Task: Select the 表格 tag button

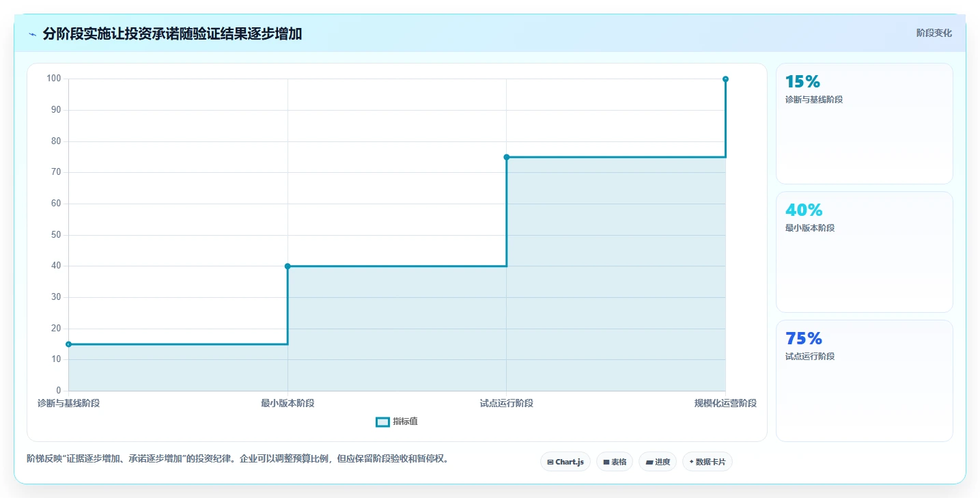Action: 615,462
